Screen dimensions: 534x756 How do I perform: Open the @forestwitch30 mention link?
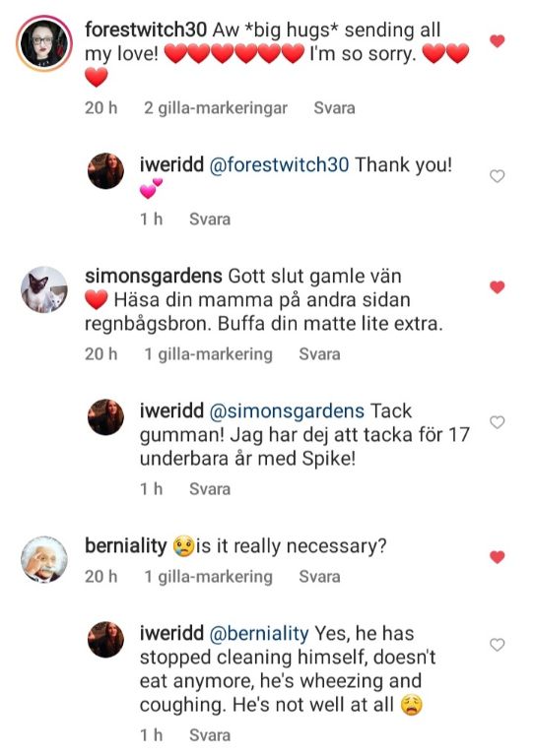click(279, 165)
